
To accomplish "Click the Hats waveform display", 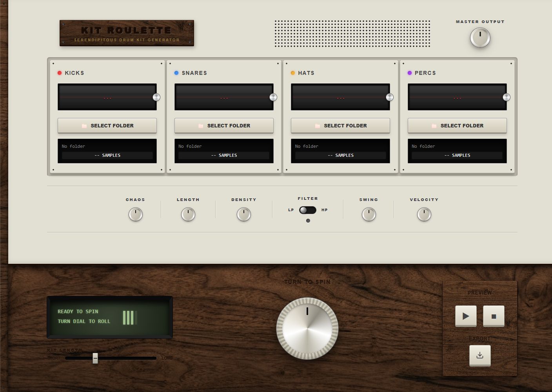I will (x=340, y=97).
